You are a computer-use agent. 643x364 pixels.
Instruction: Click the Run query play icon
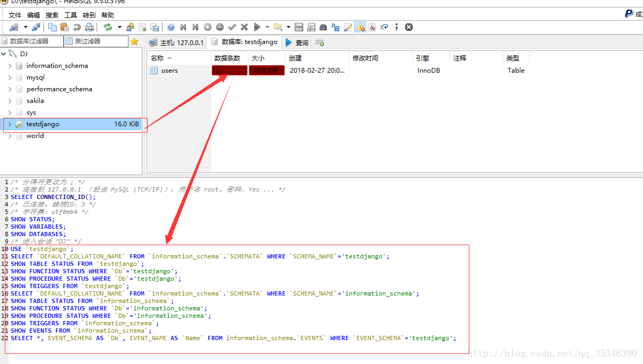point(257,27)
